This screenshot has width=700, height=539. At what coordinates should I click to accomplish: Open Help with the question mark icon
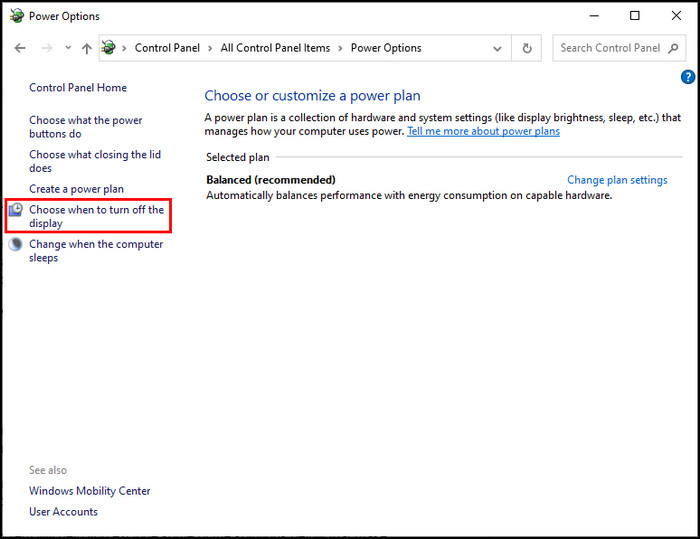pos(688,77)
